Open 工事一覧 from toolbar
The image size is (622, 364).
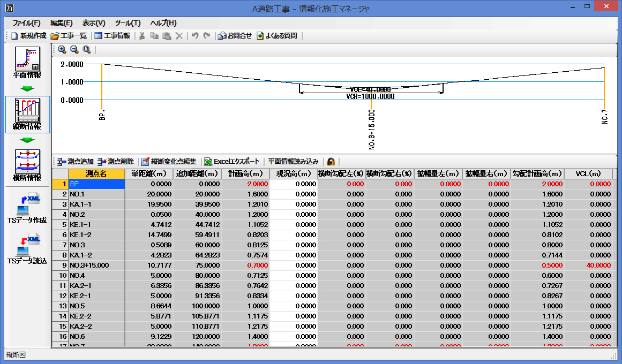point(69,36)
